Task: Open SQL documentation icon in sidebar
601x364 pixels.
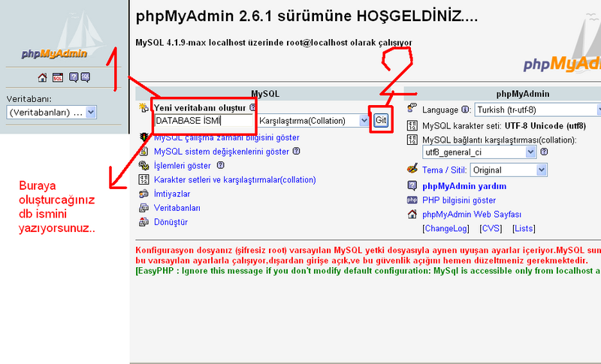Action: 86,77
